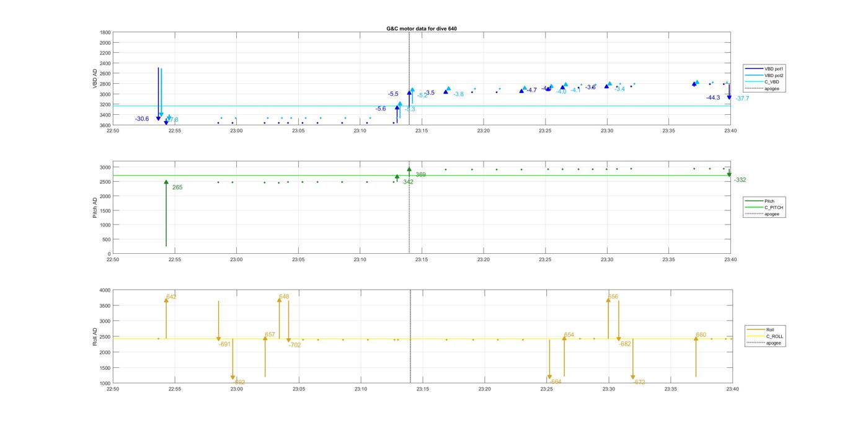Click the plot title "G&C motor data for dive 640"
This screenshot has height=430, width=868.
tap(422, 29)
